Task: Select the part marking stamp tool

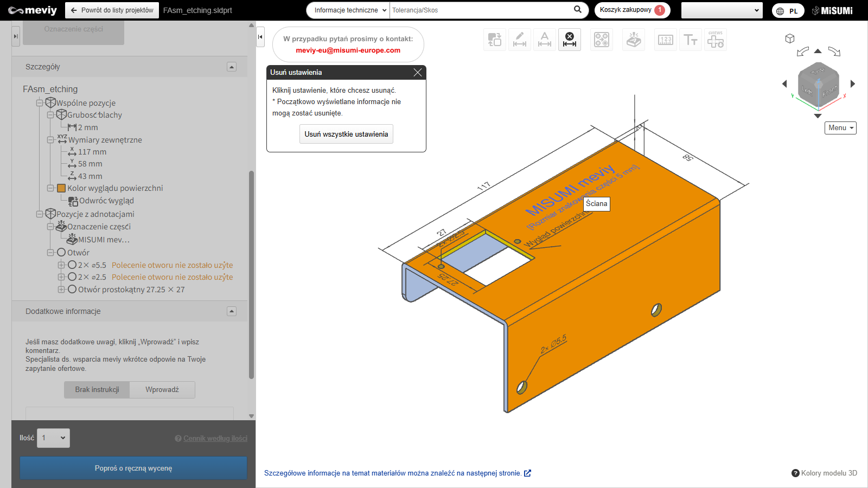Action: coord(634,40)
